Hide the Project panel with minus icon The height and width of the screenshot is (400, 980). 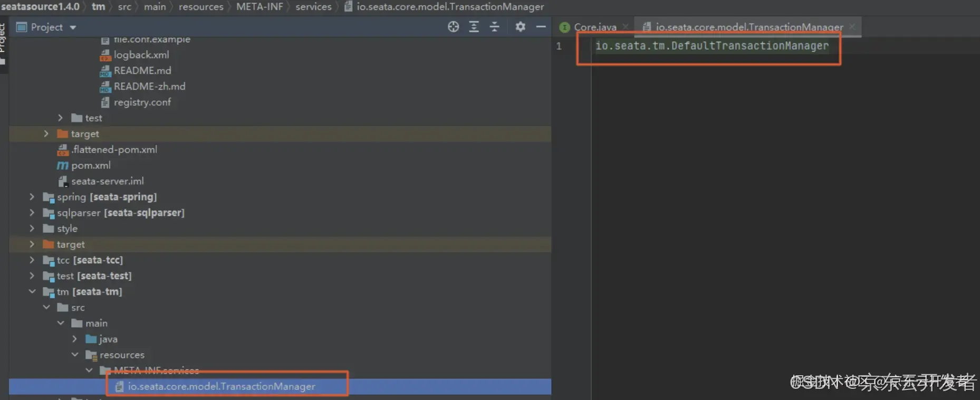tap(541, 26)
